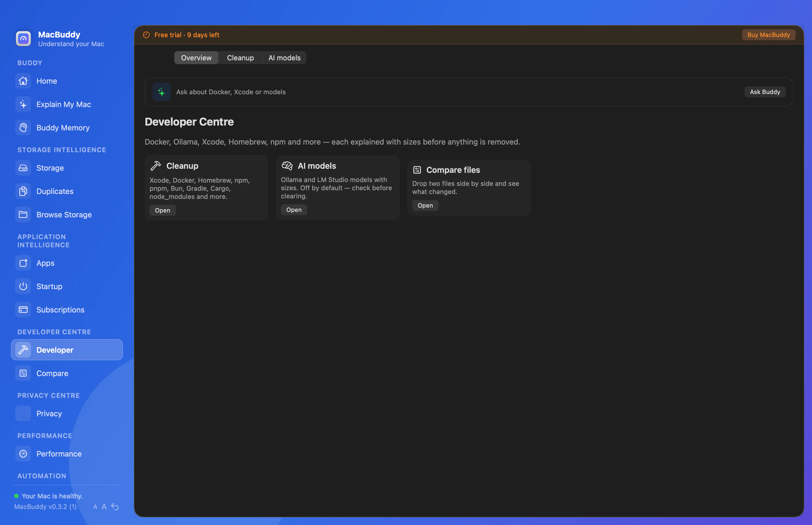Click the "STORAGE INTELLIGENCE" section header

coord(62,150)
